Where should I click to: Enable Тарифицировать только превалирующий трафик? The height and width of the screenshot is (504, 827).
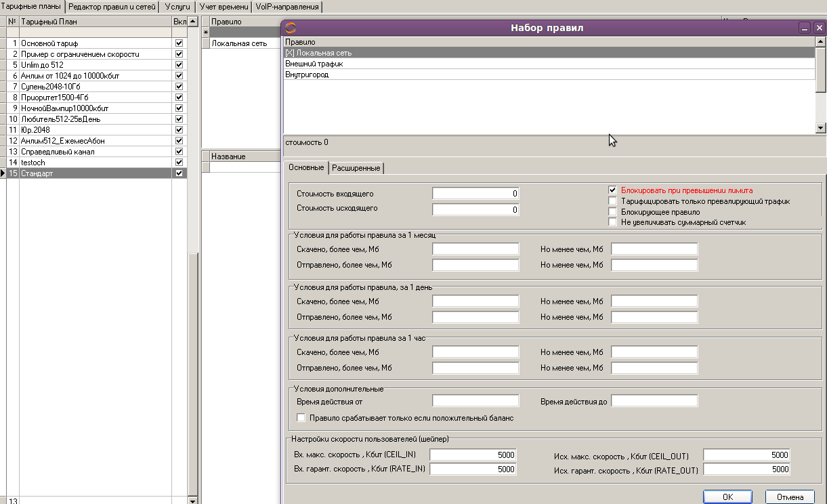(613, 201)
